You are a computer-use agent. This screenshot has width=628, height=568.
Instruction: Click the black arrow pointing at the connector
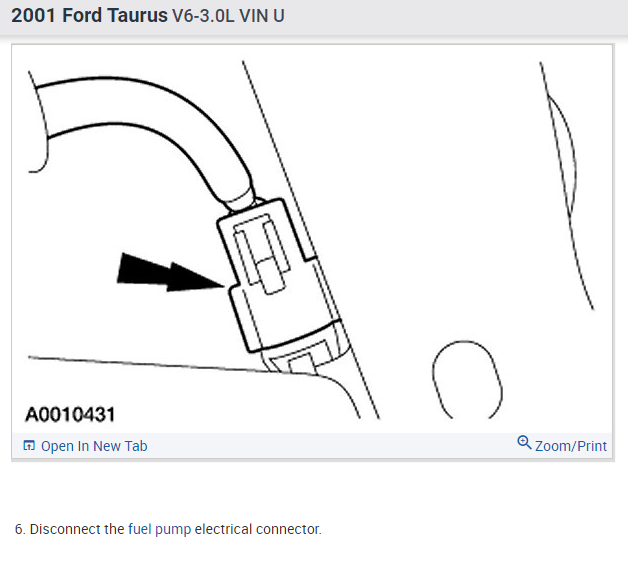click(x=170, y=273)
